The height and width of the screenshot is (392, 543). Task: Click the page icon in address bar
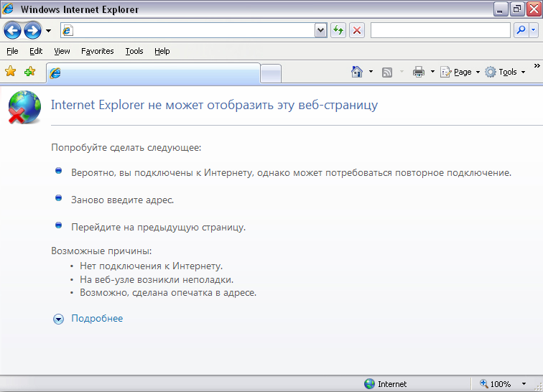click(x=68, y=30)
